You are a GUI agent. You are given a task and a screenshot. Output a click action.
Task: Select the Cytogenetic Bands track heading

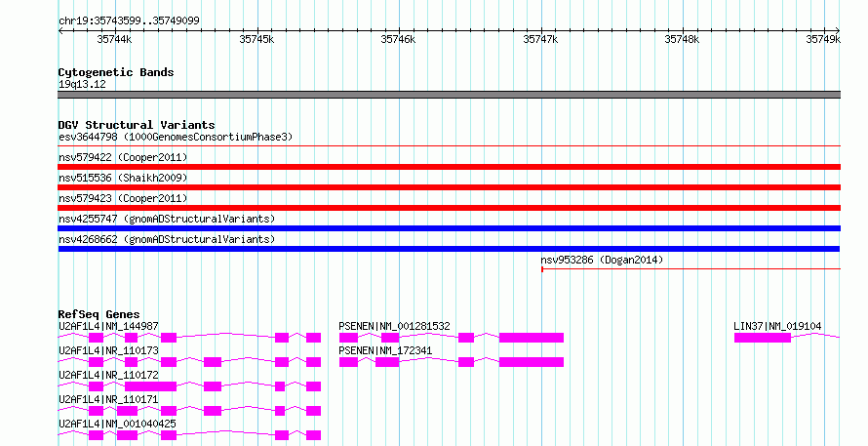click(x=116, y=72)
